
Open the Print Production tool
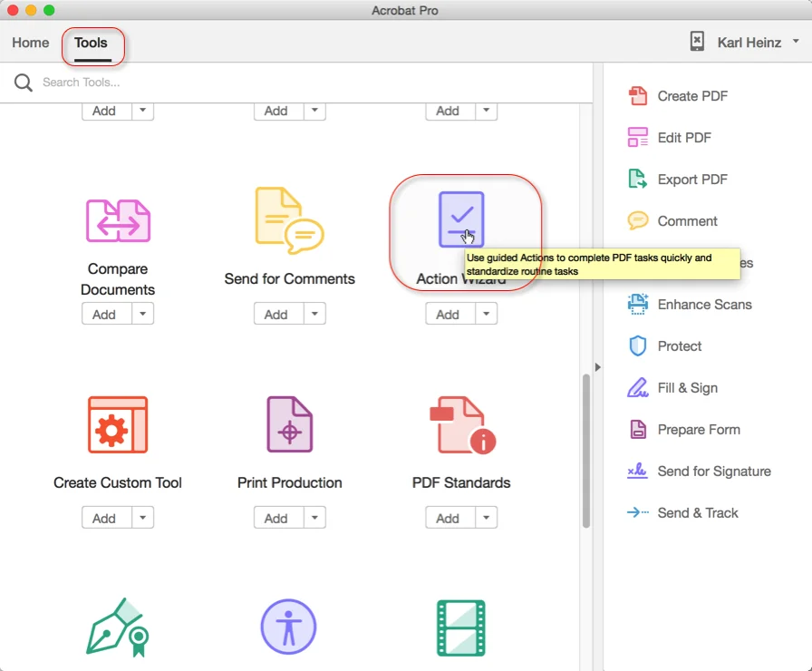288,423
